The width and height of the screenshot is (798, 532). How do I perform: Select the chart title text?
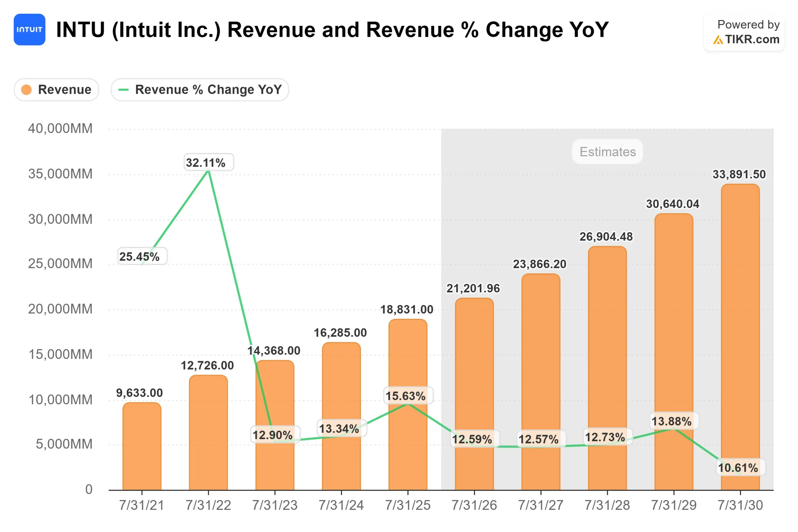coord(333,30)
